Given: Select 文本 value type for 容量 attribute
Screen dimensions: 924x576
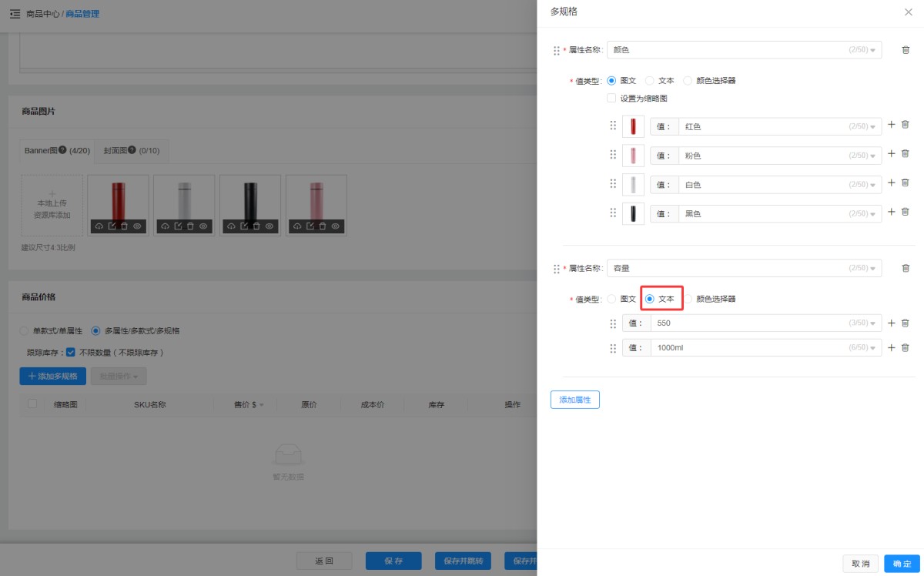Looking at the screenshot, I should point(649,299).
